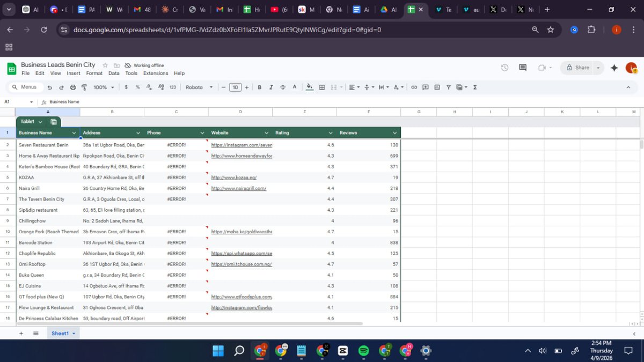The height and width of the screenshot is (362, 644).
Task: Decrease decimal places with the .0 icon
Action: pyautogui.click(x=149, y=87)
